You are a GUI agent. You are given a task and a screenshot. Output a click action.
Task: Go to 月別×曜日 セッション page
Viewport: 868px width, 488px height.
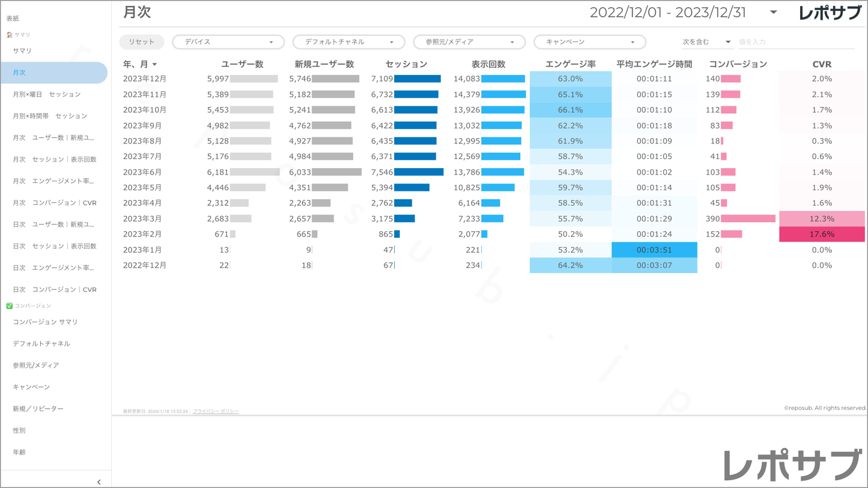[x=47, y=94]
